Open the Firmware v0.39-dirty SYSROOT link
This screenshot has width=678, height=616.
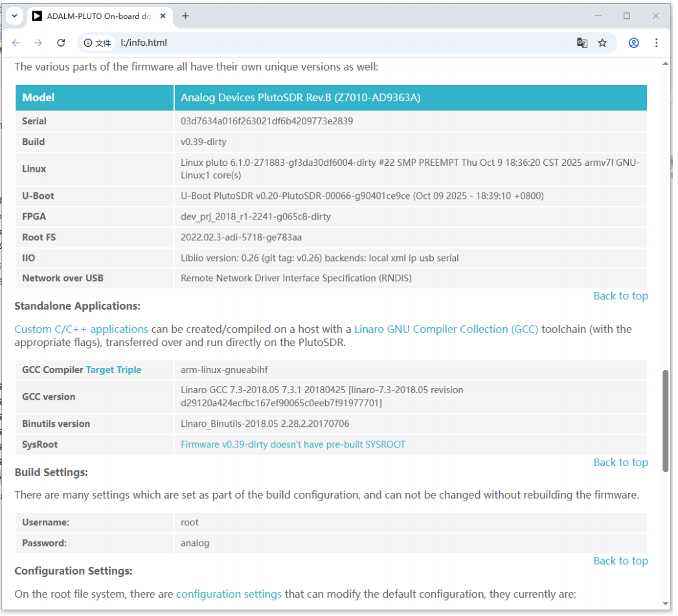(x=293, y=445)
